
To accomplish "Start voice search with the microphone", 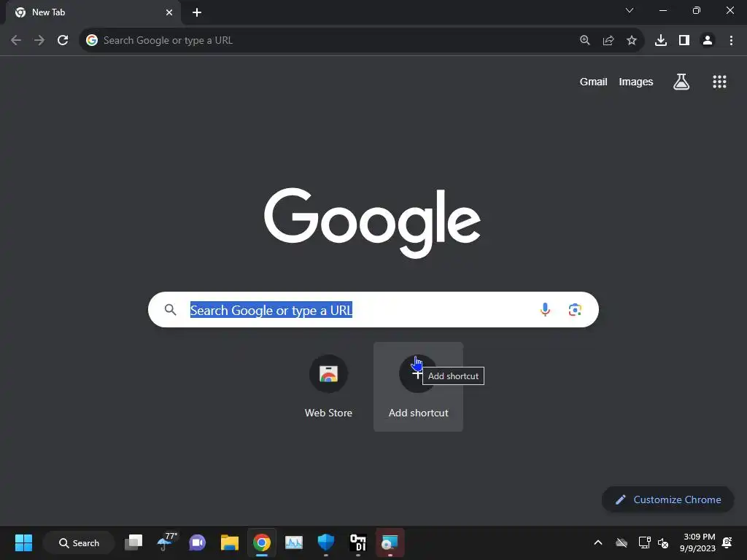I will tap(545, 309).
